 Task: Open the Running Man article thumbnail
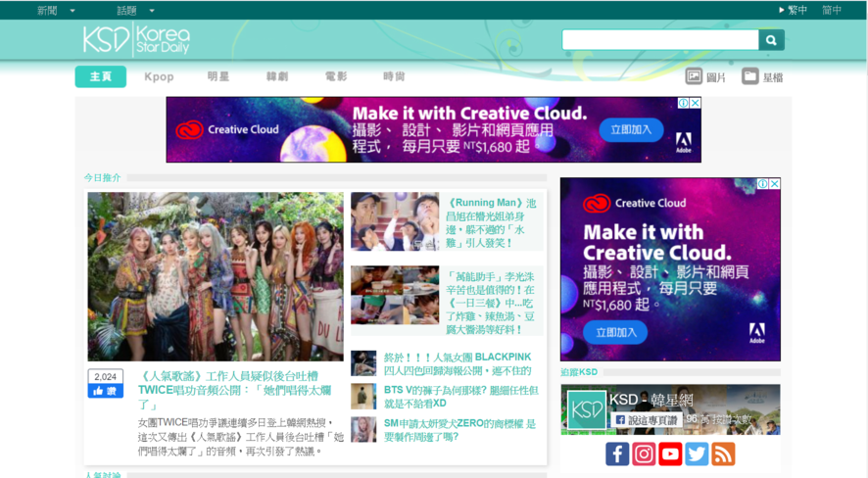(395, 221)
